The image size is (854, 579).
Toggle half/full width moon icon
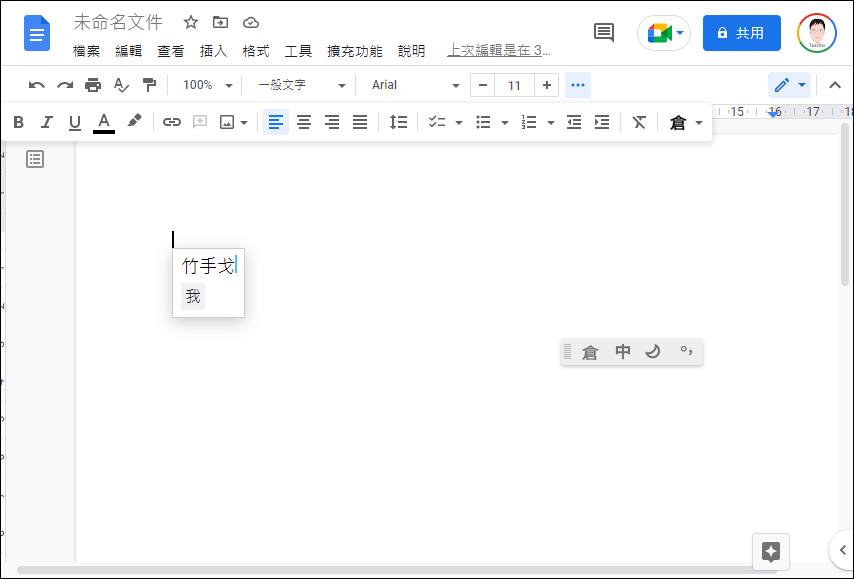coord(653,352)
